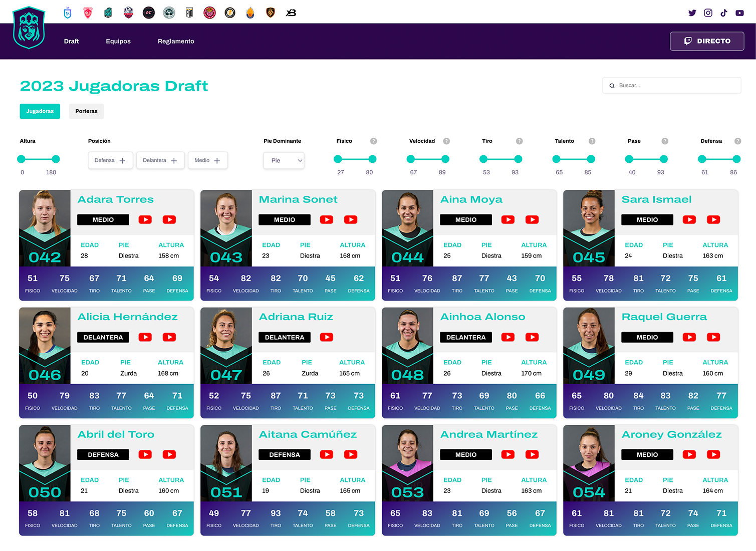
Task: Add Delantera position filter
Action: pos(160,160)
